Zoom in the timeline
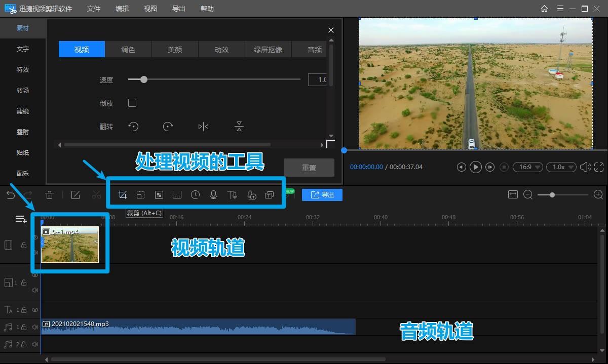 598,195
